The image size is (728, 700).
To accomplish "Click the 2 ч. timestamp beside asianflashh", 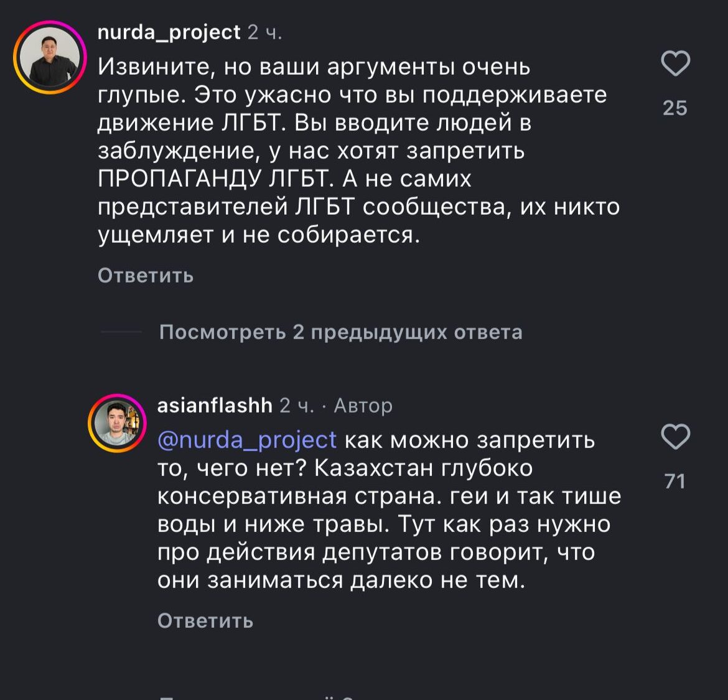I will click(x=297, y=406).
